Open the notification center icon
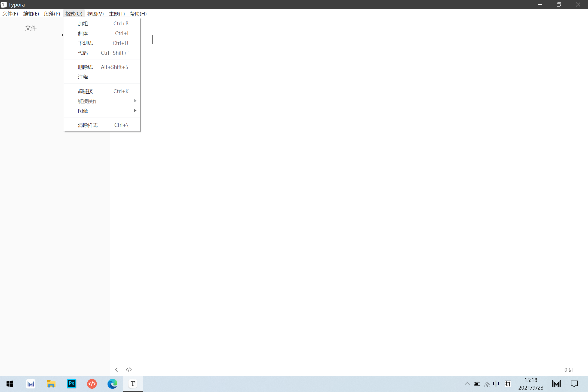588x392 pixels. (574, 384)
